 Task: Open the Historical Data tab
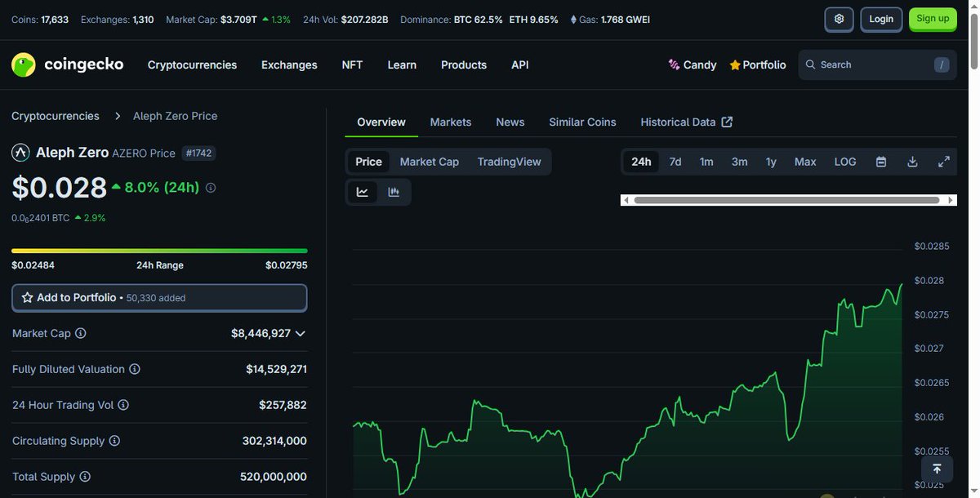pos(686,122)
